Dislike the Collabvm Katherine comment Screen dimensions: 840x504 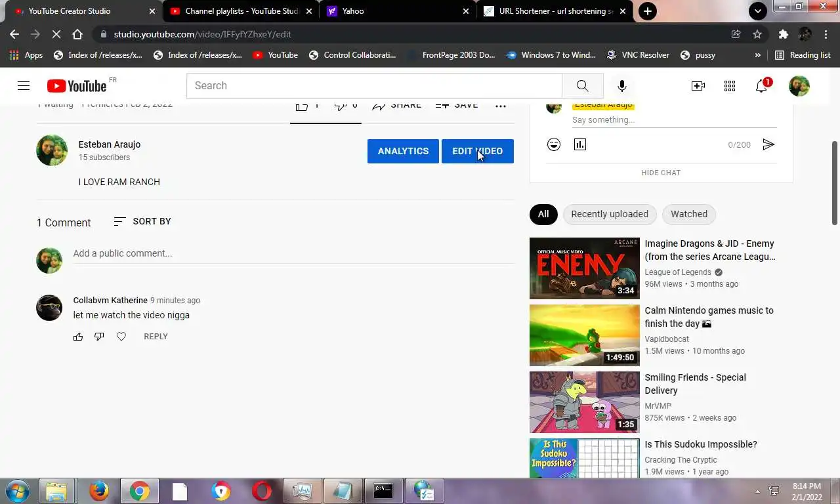(x=99, y=337)
